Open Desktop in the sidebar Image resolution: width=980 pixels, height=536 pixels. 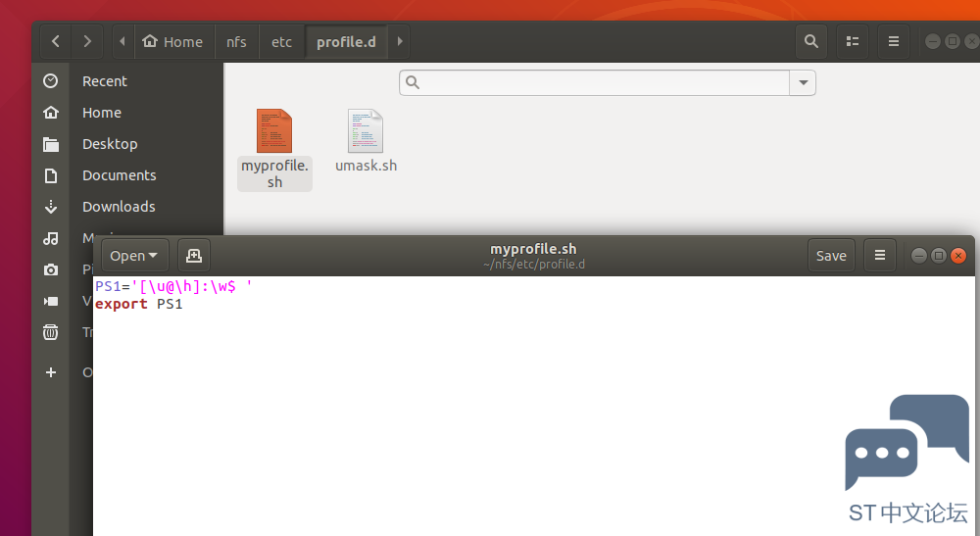click(x=110, y=144)
